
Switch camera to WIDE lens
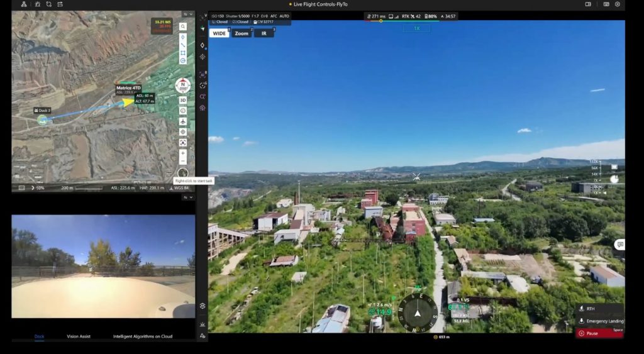[219, 33]
